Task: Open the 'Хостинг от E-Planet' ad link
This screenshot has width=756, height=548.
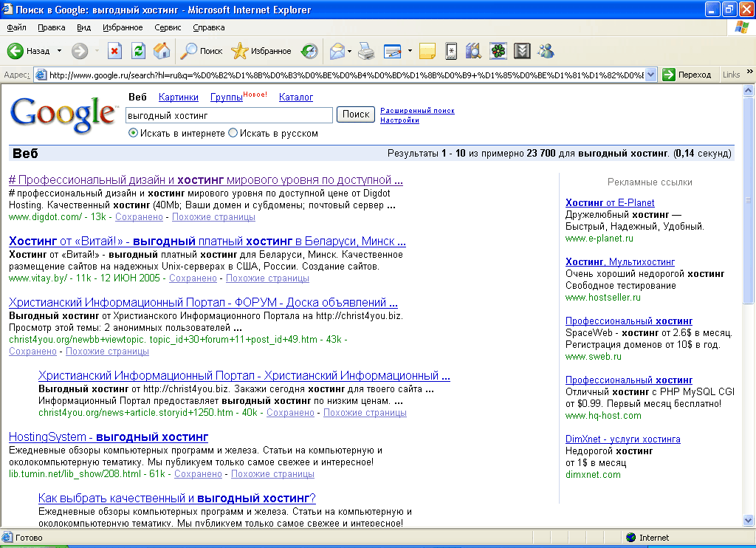Action: (610, 202)
